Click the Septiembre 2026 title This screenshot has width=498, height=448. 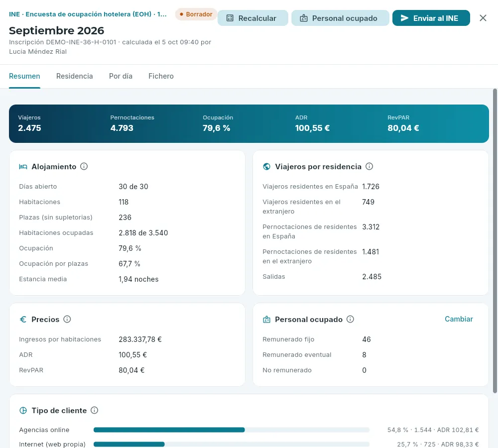[57, 30]
